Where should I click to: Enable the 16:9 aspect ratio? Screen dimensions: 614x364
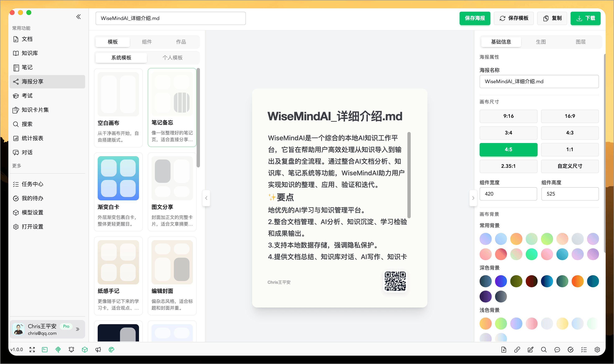(x=570, y=116)
